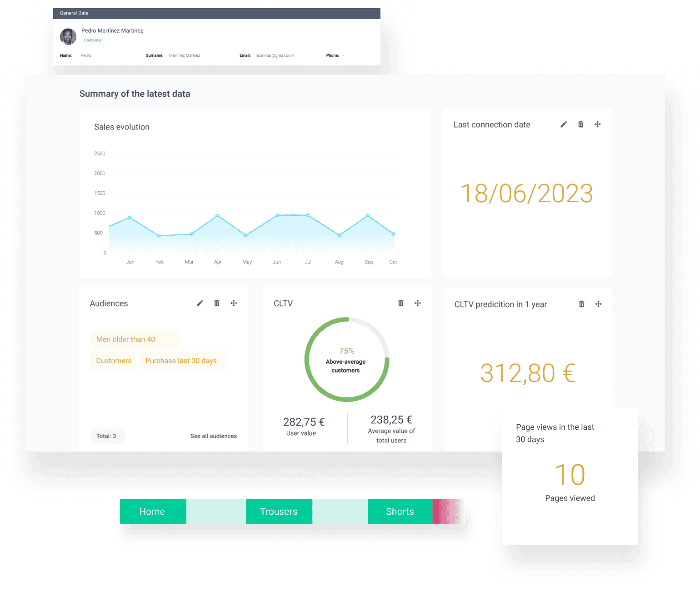Click the green Customer badge
Screen dimensions: 700x590
pyautogui.click(x=93, y=40)
